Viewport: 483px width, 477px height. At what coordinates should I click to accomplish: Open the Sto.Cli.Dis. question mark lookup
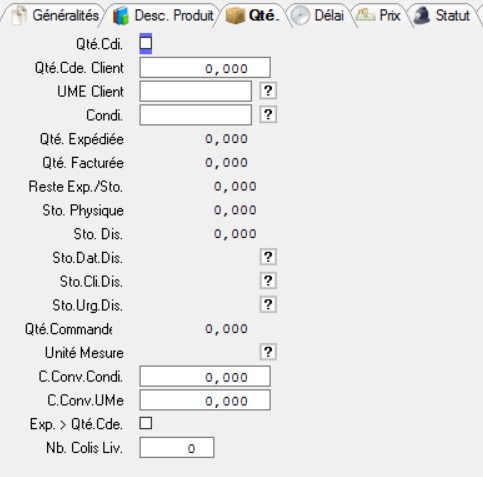coord(268,281)
